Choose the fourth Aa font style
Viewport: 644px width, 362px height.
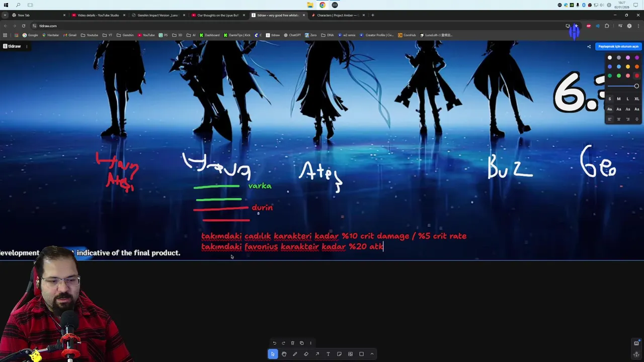(x=637, y=109)
